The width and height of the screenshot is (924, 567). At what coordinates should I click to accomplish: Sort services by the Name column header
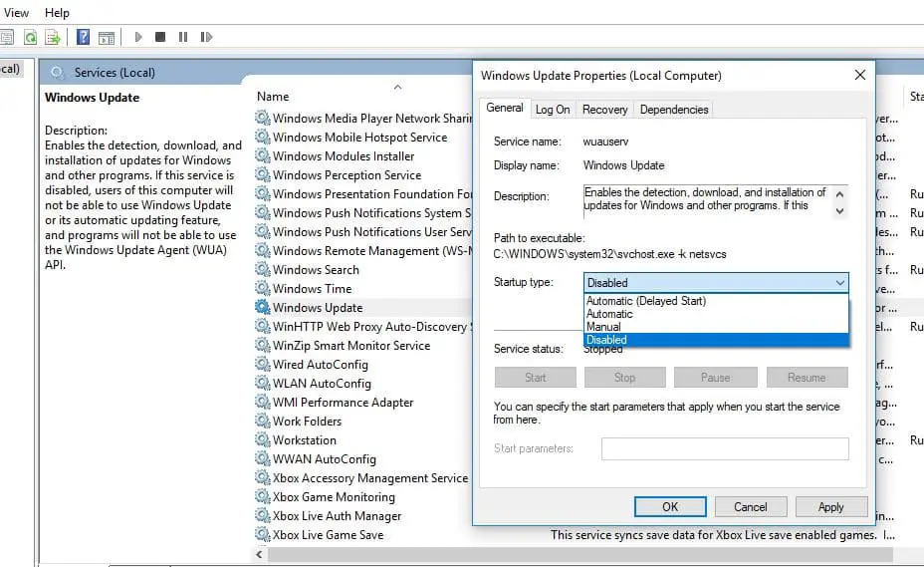pyautogui.click(x=273, y=97)
